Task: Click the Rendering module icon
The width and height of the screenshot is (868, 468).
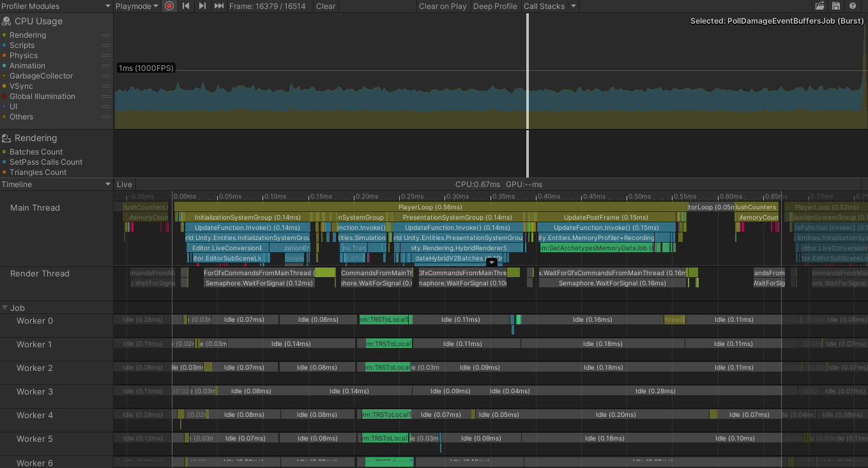Action: click(6, 138)
